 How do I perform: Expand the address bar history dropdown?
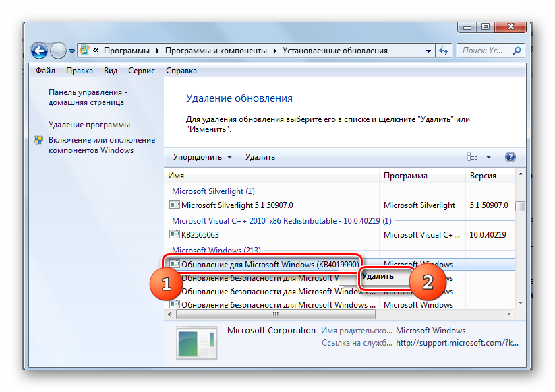428,51
